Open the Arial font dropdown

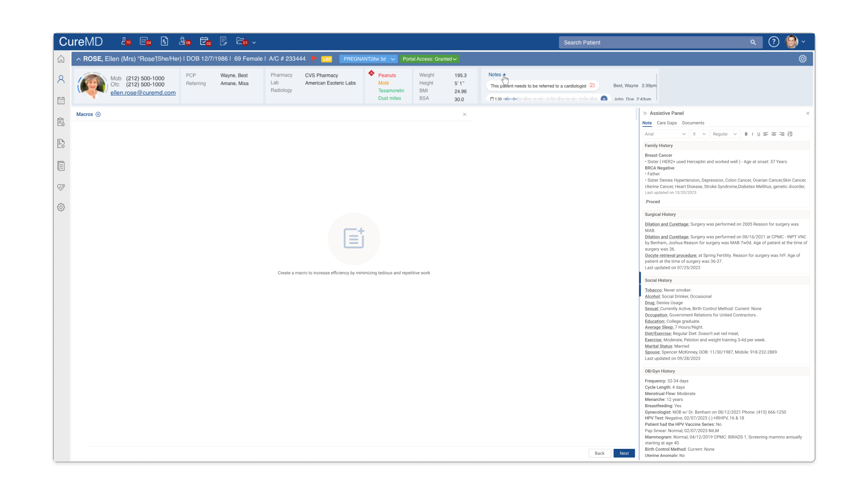coord(665,134)
